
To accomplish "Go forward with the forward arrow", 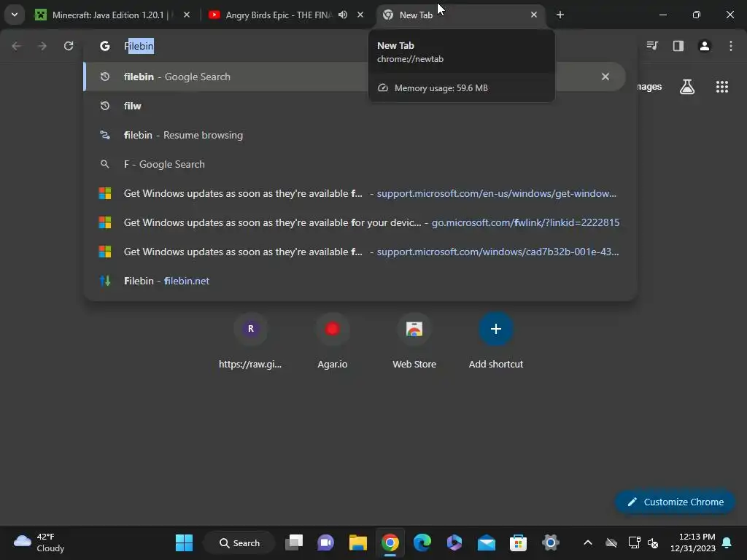I will tap(42, 46).
